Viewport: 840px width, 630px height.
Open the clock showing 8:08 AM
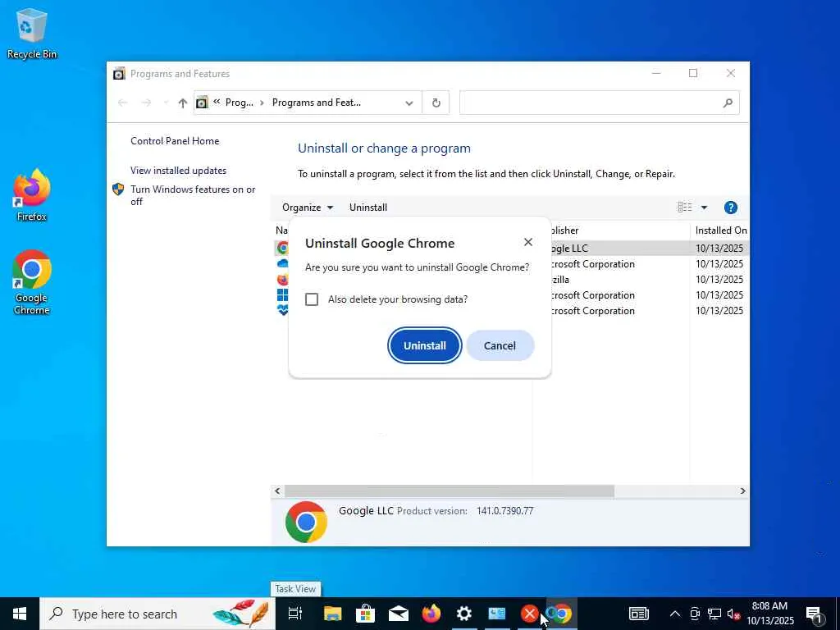coord(769,614)
